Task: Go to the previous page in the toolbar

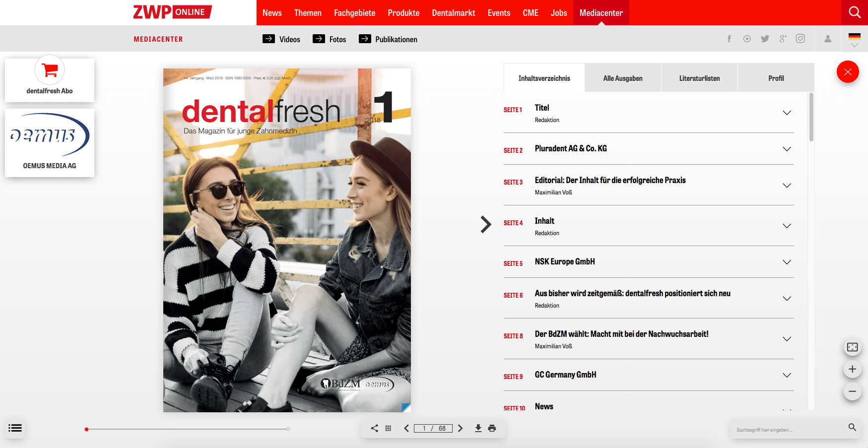Action: tap(406, 428)
